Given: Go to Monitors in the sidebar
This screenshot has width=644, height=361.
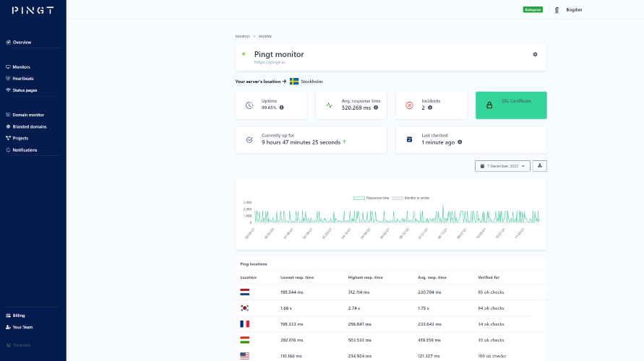Looking at the screenshot, I should [x=18, y=67].
